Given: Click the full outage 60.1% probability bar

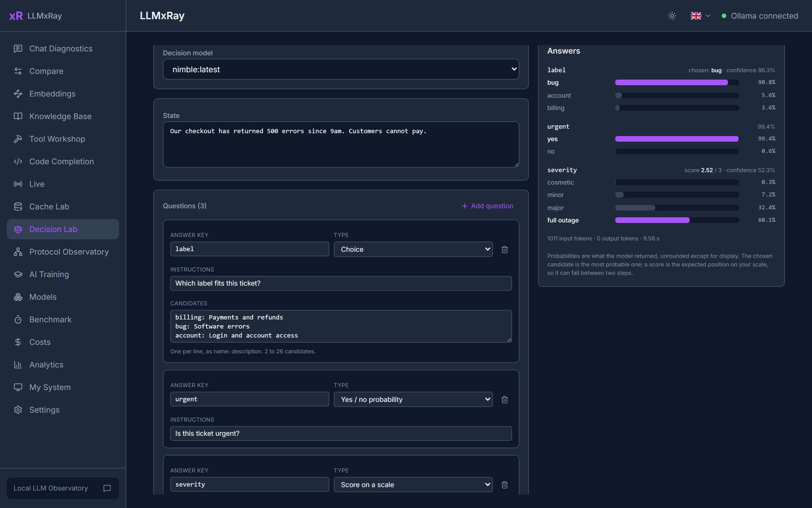Looking at the screenshot, I should point(677,220).
